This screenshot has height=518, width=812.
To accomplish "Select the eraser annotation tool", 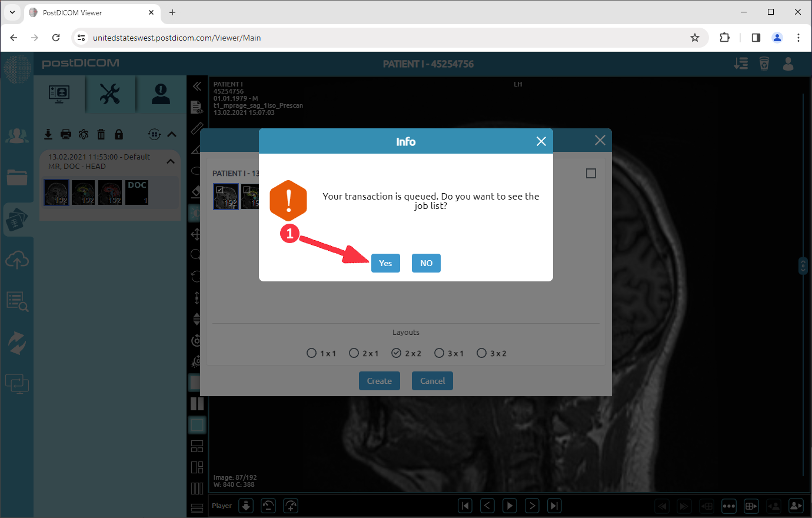I will (197, 191).
